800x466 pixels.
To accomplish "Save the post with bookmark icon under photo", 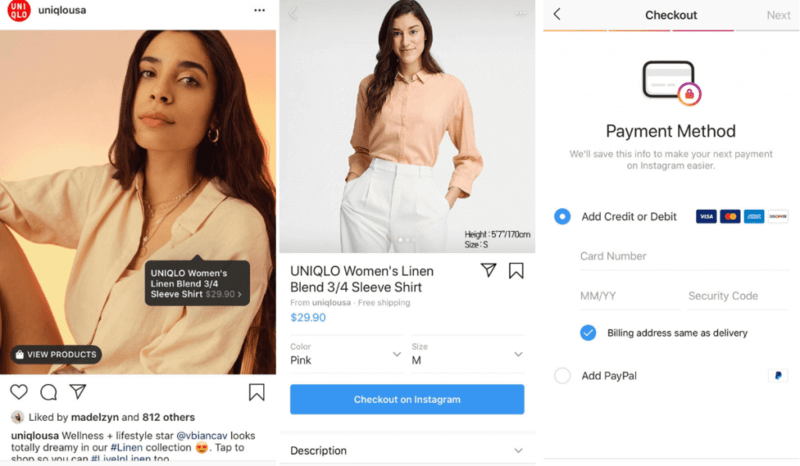I will pyautogui.click(x=257, y=392).
